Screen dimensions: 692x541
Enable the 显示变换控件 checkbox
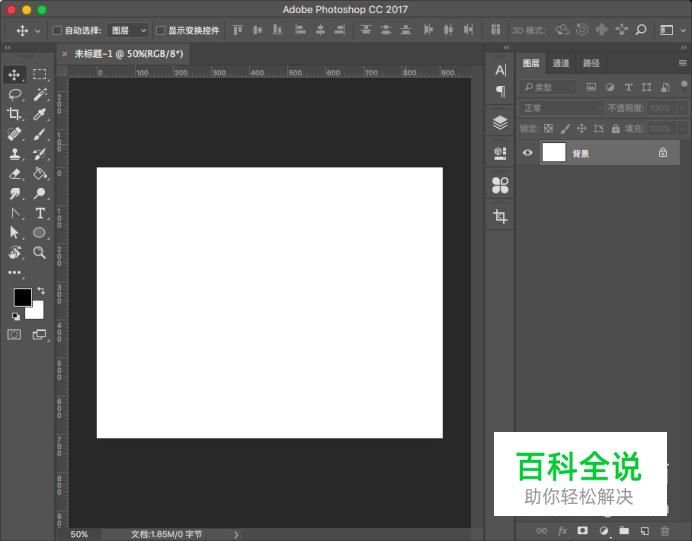(160, 31)
